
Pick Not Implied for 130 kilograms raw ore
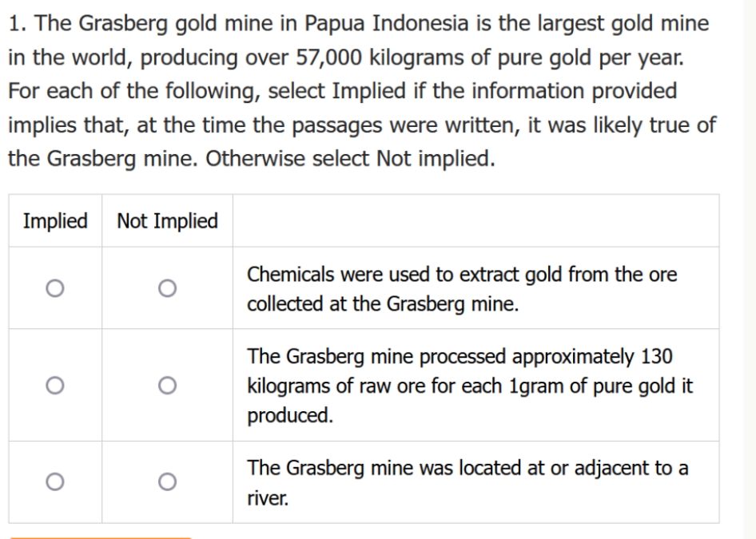(166, 386)
